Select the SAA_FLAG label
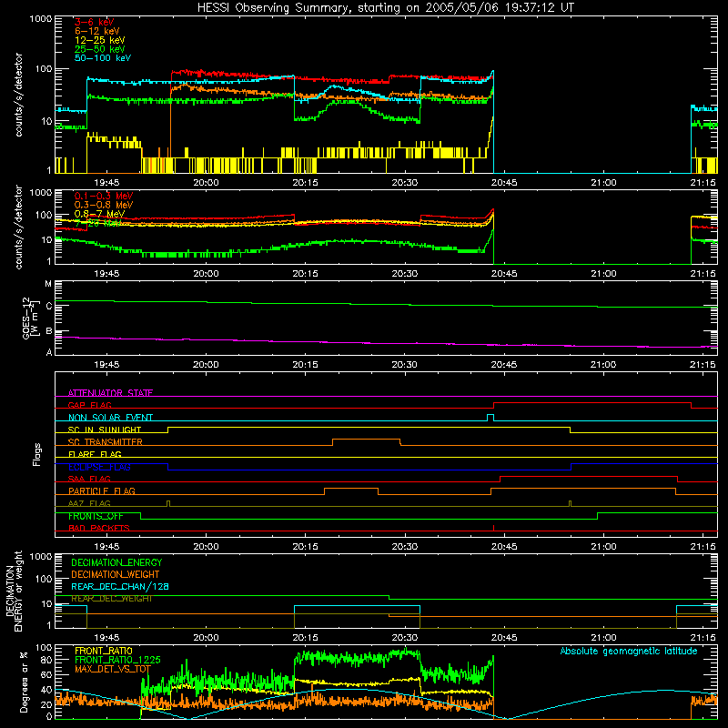The height and width of the screenshot is (728, 728). (x=89, y=479)
